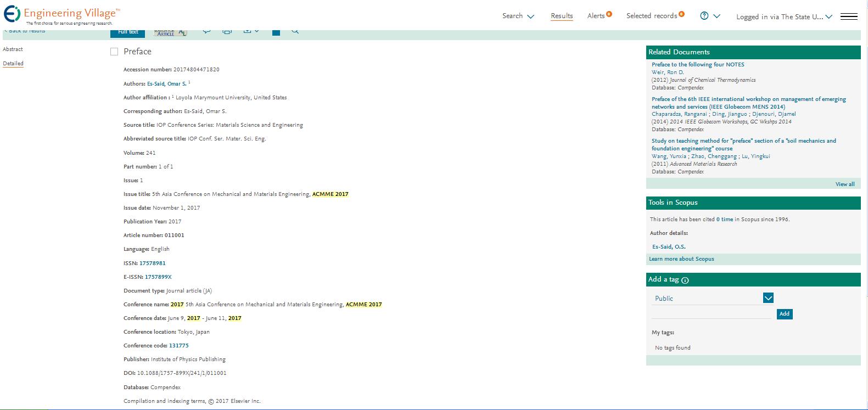Expand the help menu chevron
Viewport: 868px width, 410px height.
(x=716, y=16)
